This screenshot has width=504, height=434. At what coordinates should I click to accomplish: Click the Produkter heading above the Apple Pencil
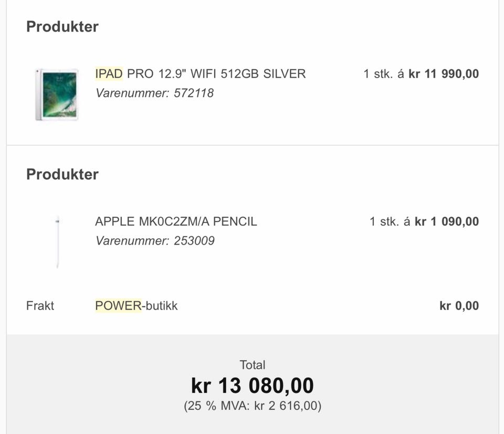coord(62,174)
